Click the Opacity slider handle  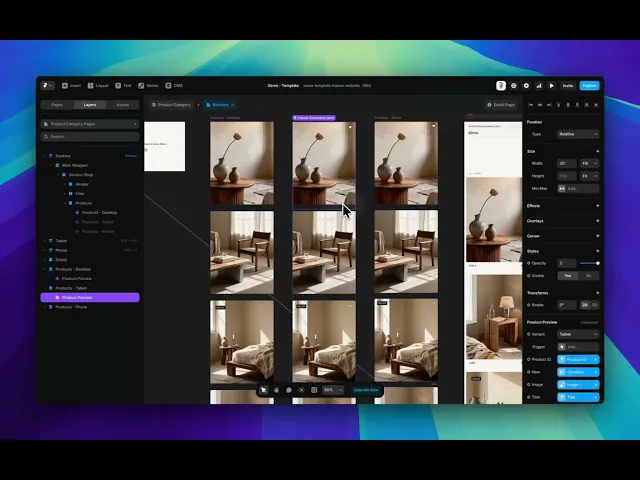point(598,263)
